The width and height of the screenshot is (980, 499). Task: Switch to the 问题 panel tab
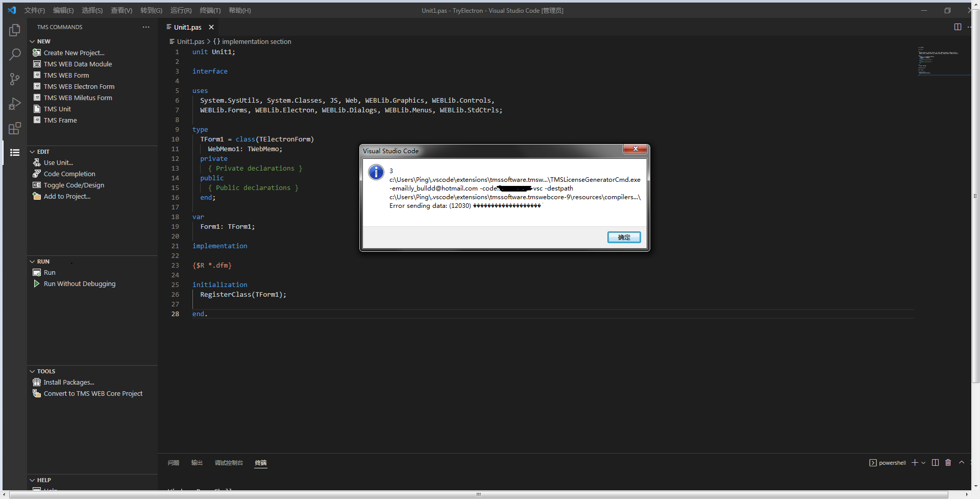click(x=174, y=463)
